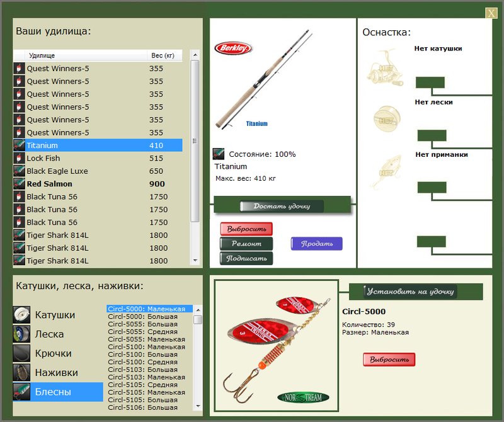Click the Titanium row rod icon
The height and width of the screenshot is (422, 504).
[x=19, y=145]
